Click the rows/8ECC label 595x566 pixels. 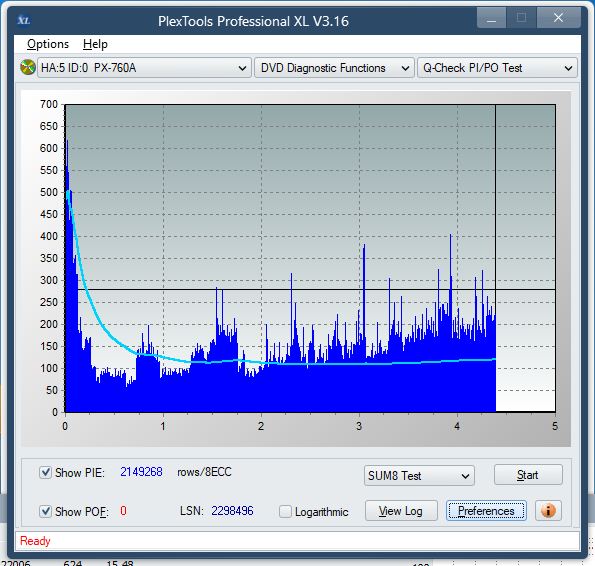coord(204,472)
